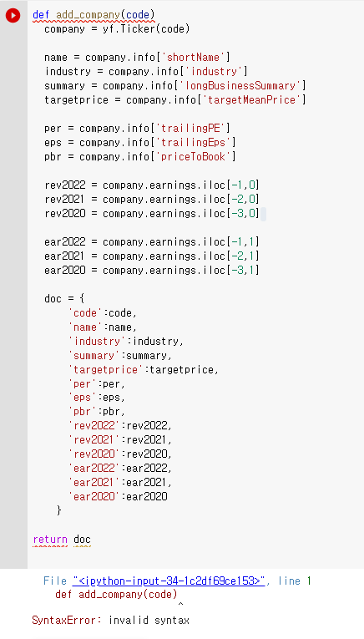Click the 'line 1' text in the traceback

[295, 581]
